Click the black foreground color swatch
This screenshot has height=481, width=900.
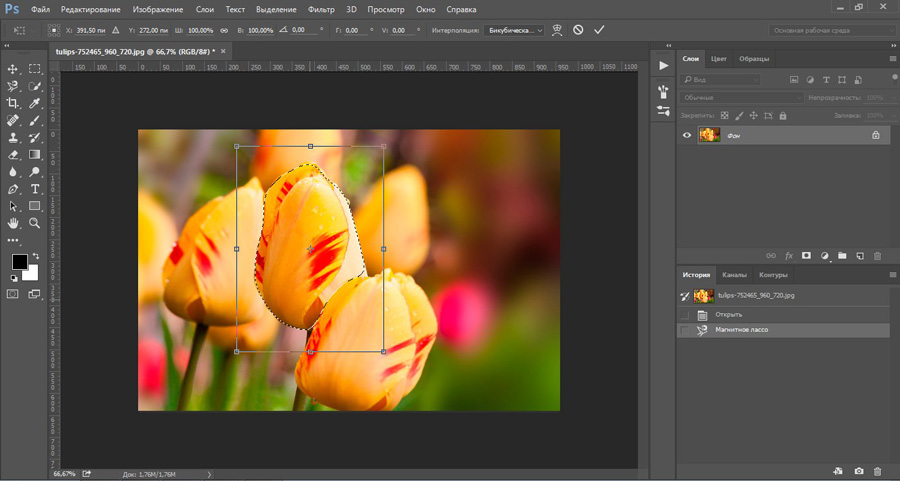click(x=19, y=262)
